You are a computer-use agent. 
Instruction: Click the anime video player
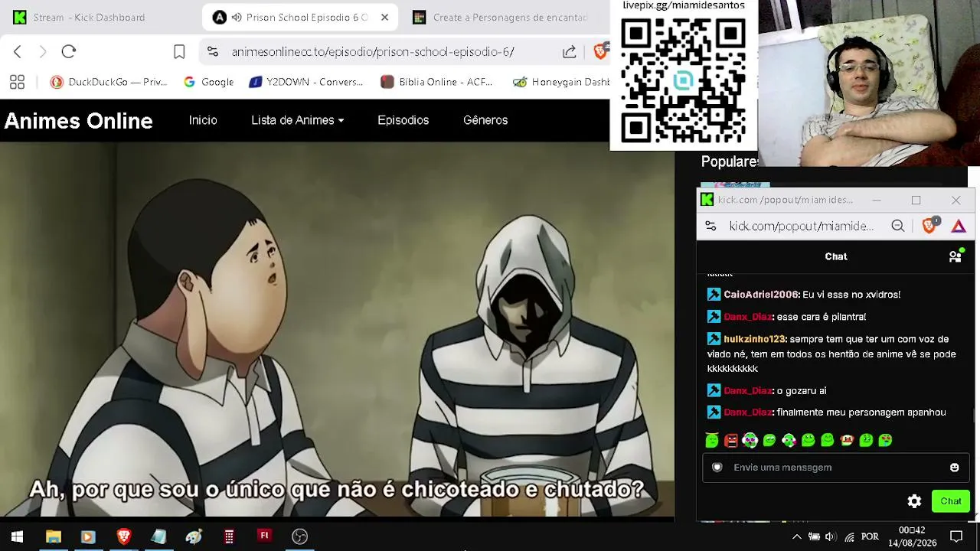click(337, 330)
